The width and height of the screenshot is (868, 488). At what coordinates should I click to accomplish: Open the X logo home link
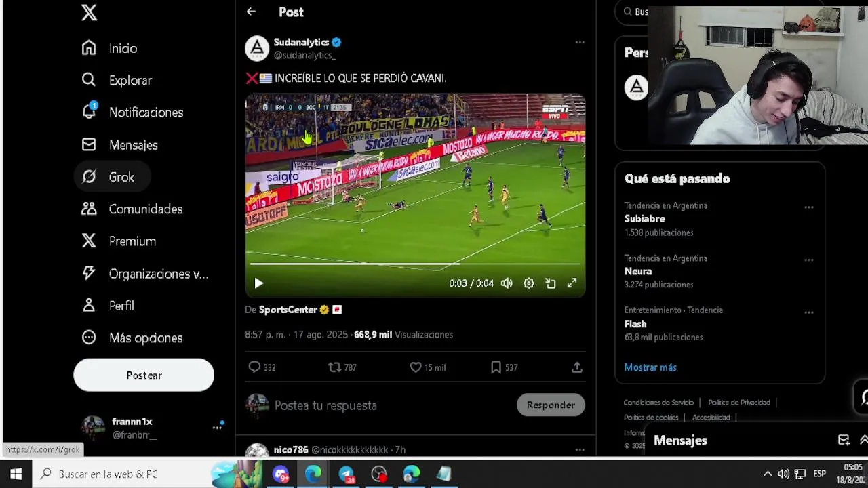click(x=90, y=12)
